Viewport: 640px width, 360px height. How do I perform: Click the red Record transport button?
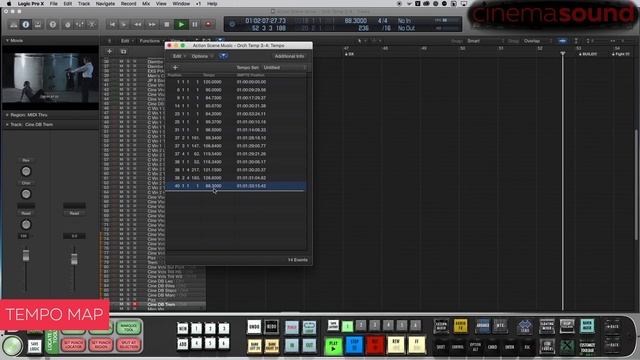click(x=208, y=24)
